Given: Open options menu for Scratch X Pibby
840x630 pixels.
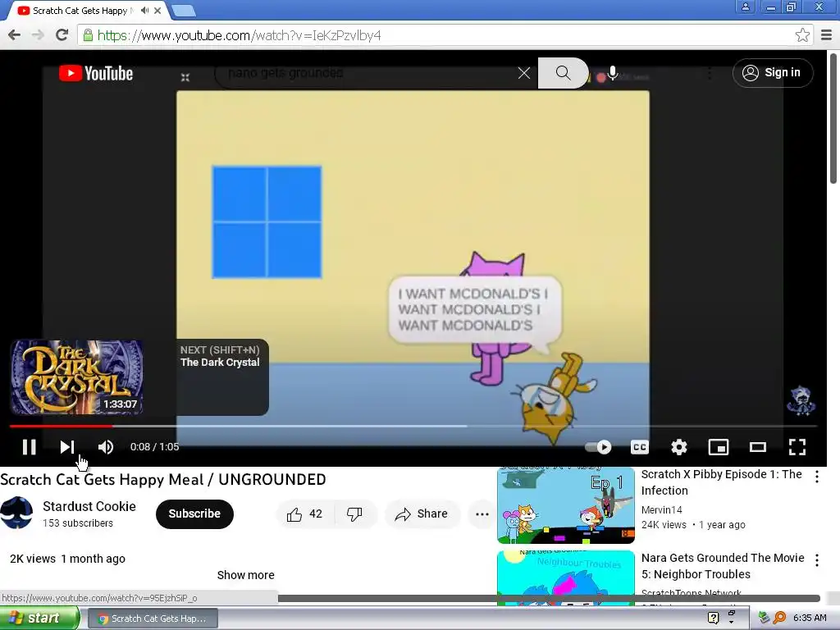Looking at the screenshot, I should [x=817, y=477].
